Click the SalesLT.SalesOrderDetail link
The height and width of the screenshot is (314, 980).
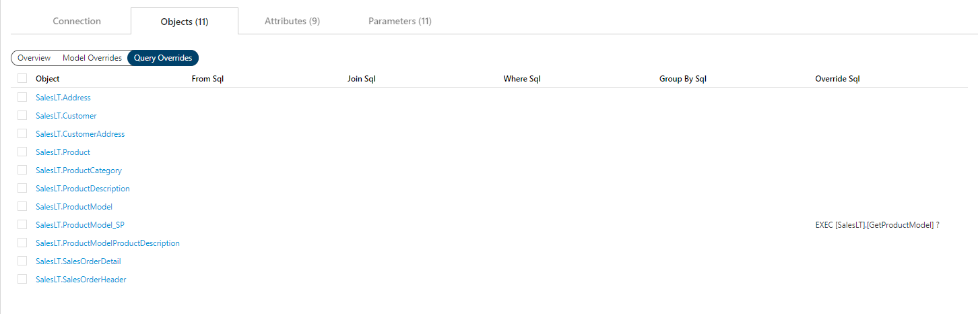click(x=78, y=261)
